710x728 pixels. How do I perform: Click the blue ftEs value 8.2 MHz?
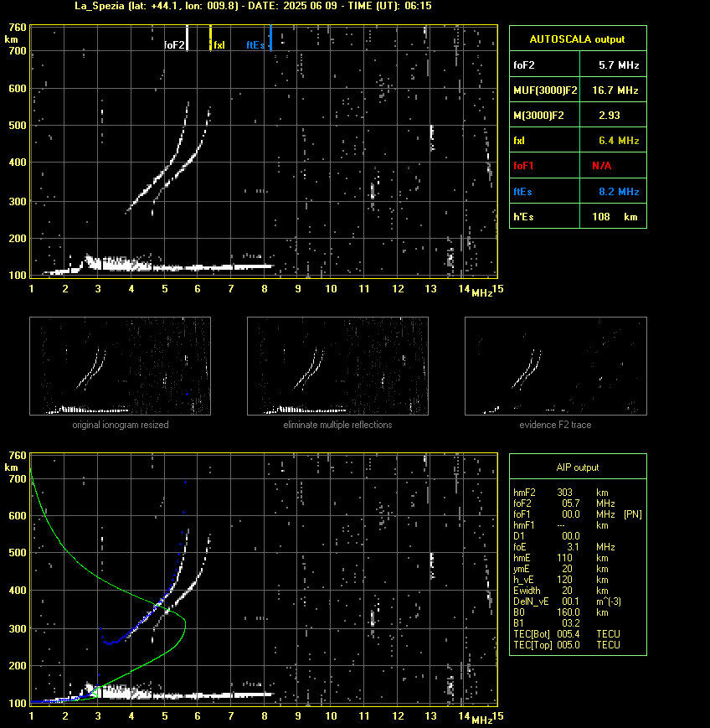[619, 192]
